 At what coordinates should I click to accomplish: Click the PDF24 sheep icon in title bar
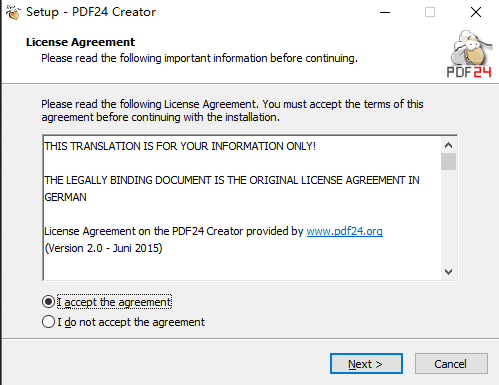(x=13, y=12)
